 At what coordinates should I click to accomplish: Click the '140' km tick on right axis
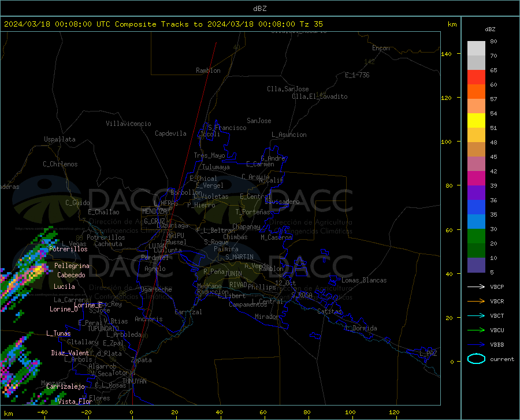pos(446,54)
